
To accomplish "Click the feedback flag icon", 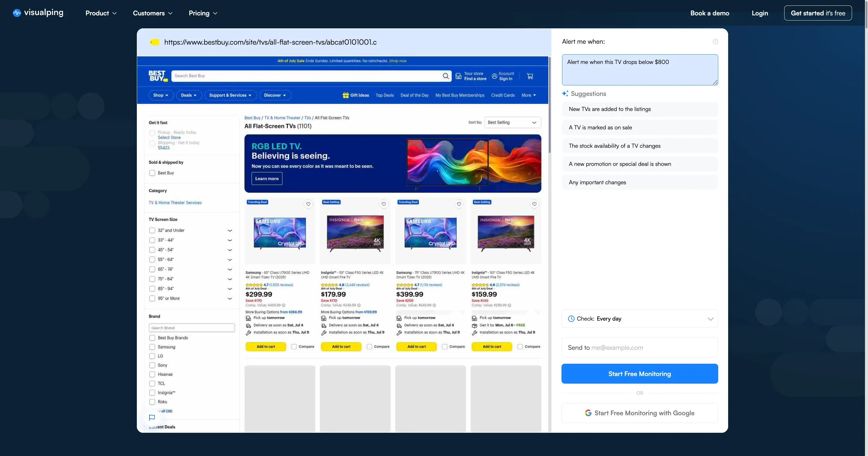I will point(152,418).
